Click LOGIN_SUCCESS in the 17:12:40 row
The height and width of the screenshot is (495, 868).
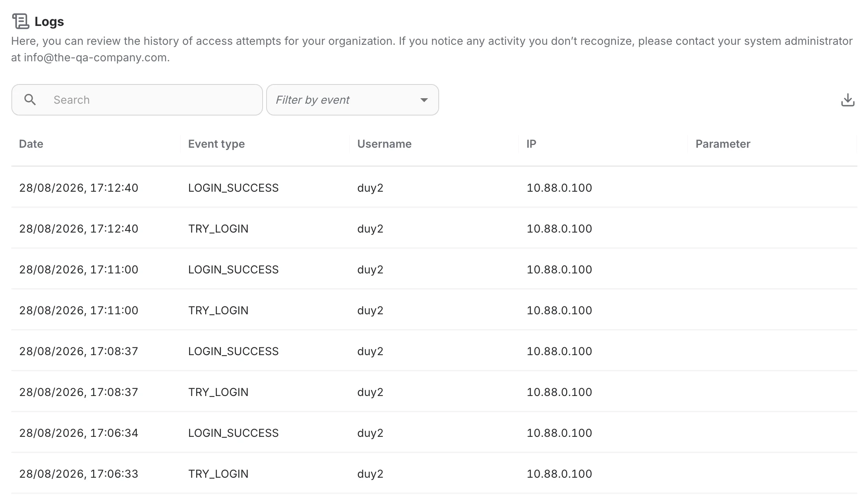234,188
